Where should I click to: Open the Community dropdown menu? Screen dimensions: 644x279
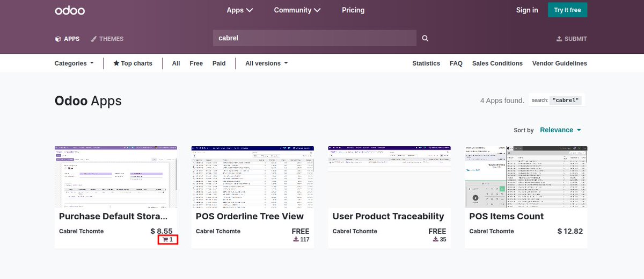[297, 10]
